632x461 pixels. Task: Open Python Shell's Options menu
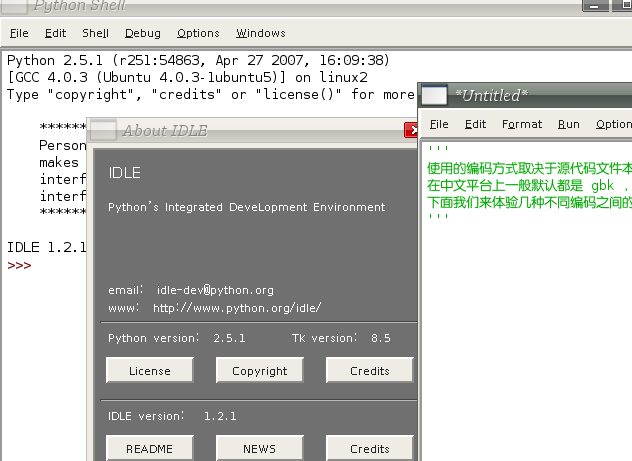[x=198, y=33]
